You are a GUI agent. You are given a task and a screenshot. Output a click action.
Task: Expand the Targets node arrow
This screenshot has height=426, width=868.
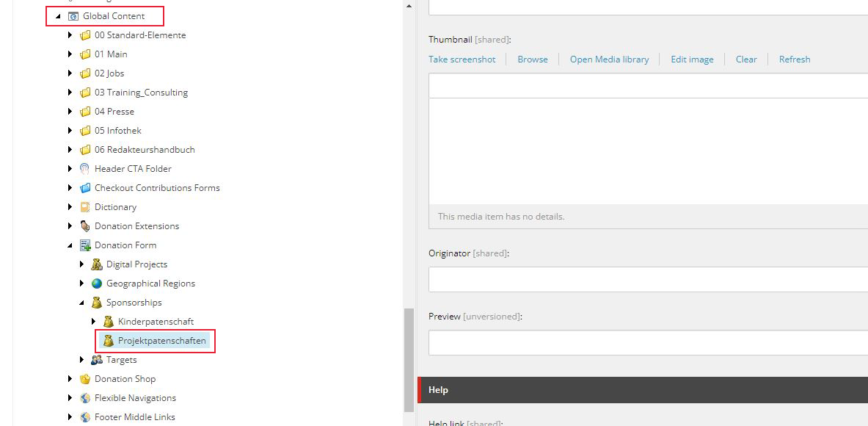(x=82, y=360)
